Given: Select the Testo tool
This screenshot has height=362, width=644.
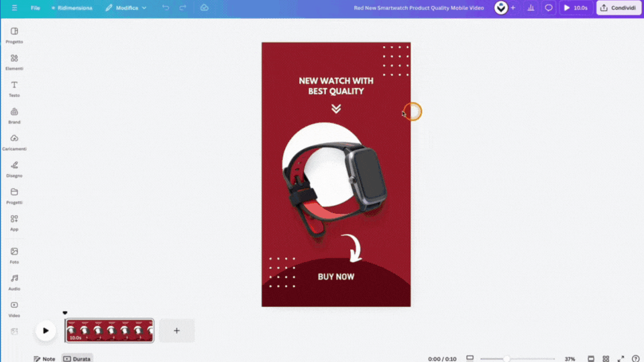Looking at the screenshot, I should point(14,88).
